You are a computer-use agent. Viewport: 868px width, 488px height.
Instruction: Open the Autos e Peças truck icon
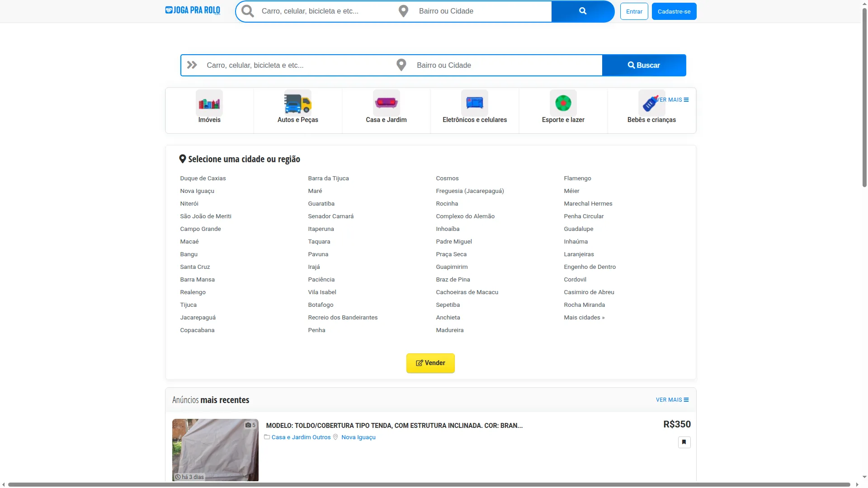click(298, 103)
